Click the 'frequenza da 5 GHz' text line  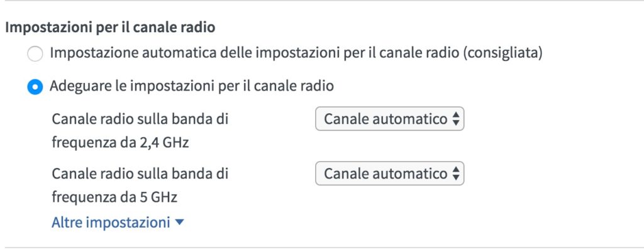tap(114, 197)
